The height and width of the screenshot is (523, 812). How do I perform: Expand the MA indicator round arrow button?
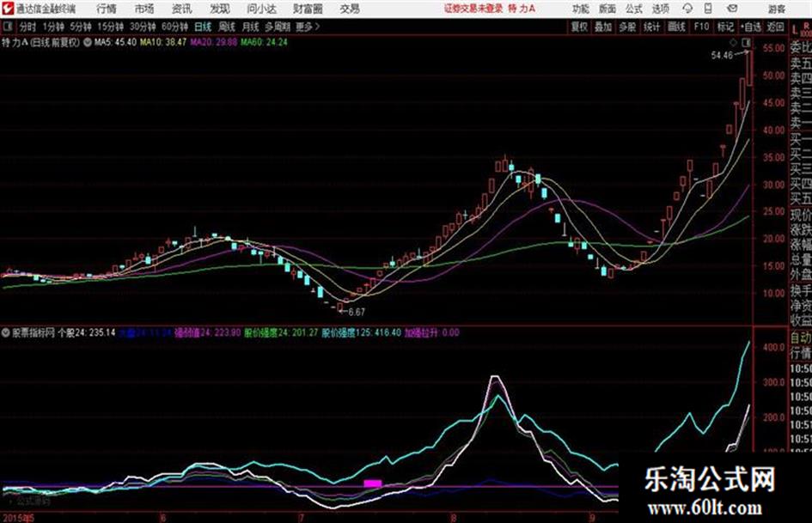[88, 42]
